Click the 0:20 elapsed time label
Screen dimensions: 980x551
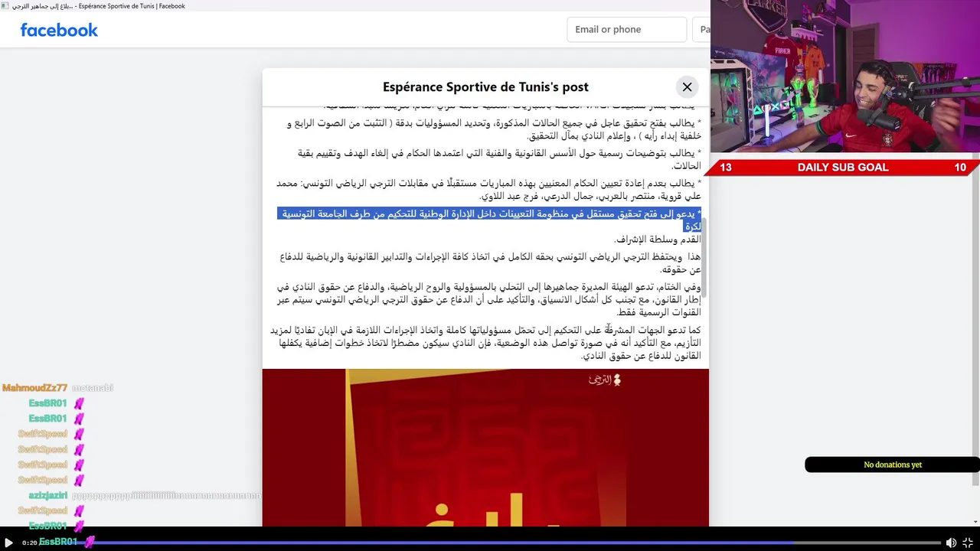(x=30, y=543)
